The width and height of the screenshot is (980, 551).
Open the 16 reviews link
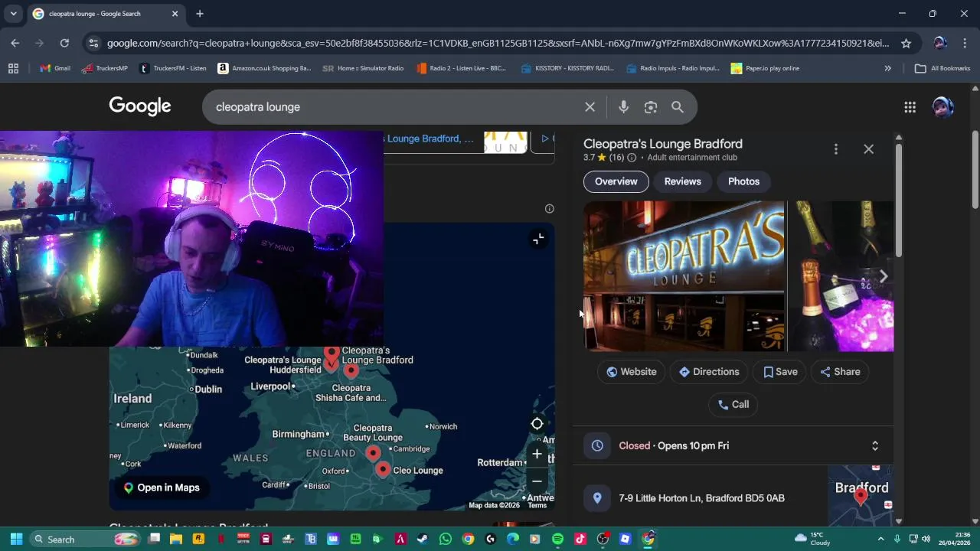pos(616,158)
